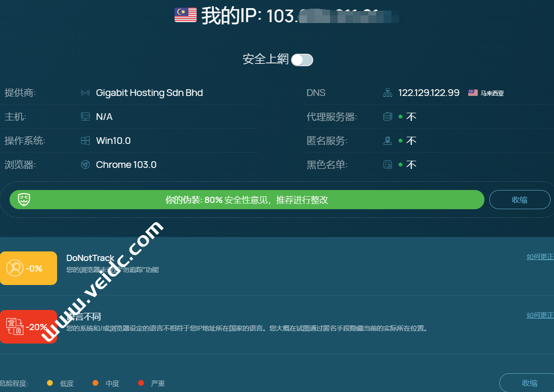Click the mask icon on disguise bar

pos(24,200)
